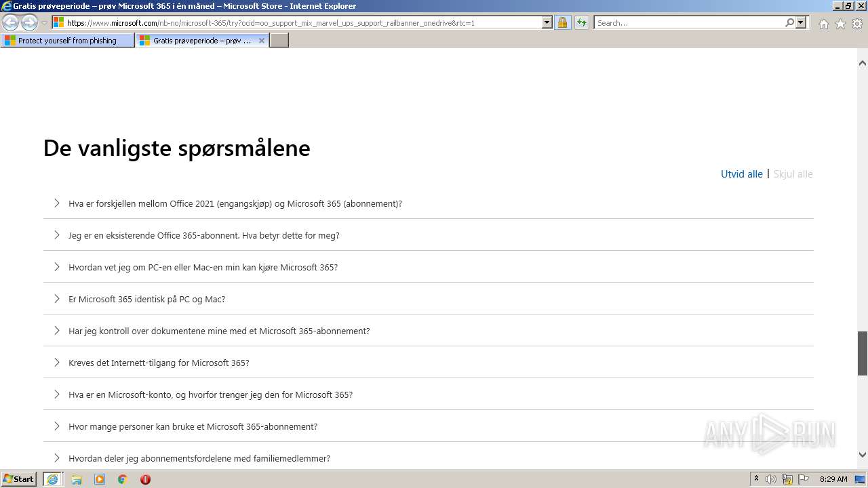View security report via the lock icon
The width and height of the screenshot is (868, 488).
pos(562,23)
